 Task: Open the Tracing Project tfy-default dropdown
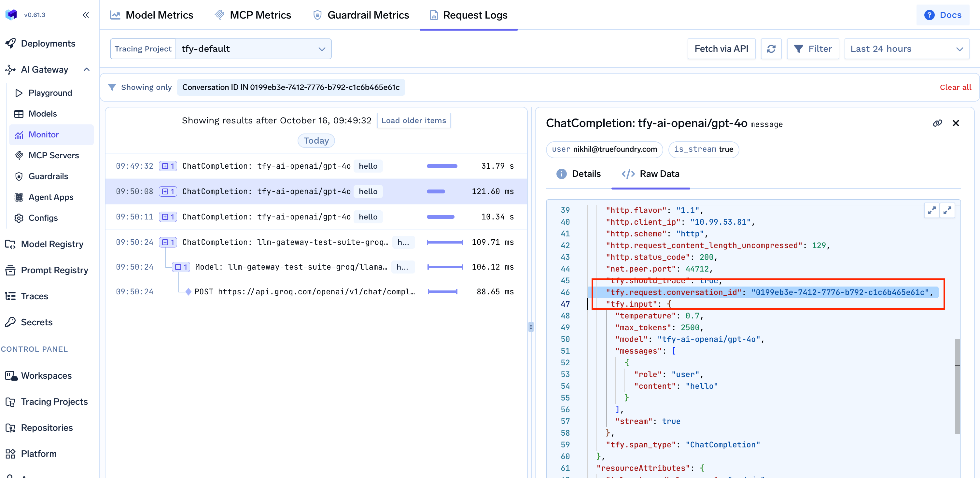pyautogui.click(x=253, y=49)
